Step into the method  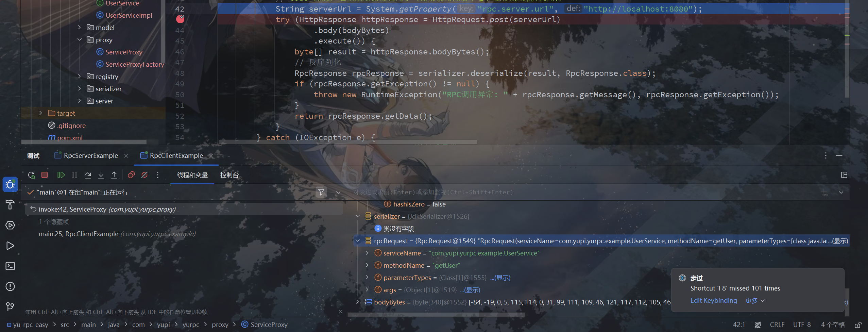pyautogui.click(x=101, y=175)
